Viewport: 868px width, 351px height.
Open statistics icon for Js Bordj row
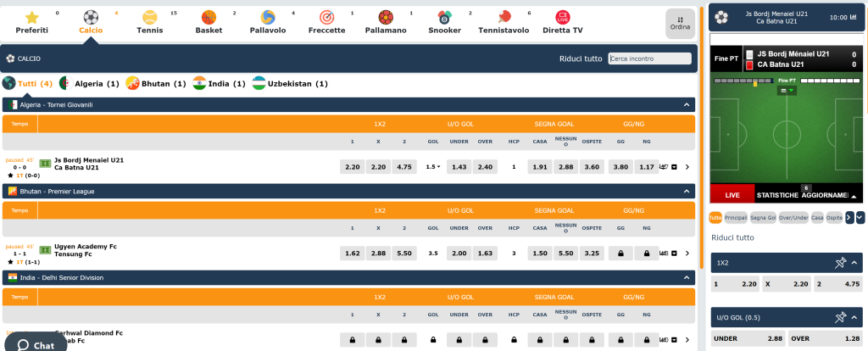[x=665, y=167]
